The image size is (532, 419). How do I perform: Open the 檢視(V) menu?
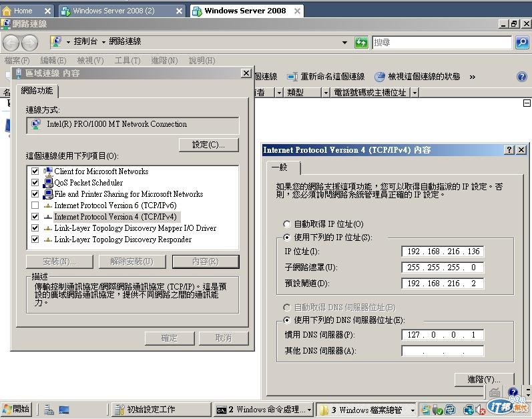pyautogui.click(x=90, y=61)
